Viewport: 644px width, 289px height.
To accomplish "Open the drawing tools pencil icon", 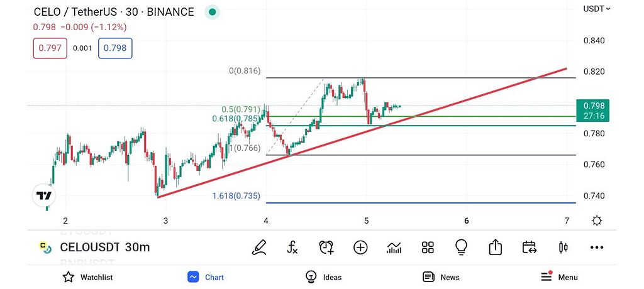I will pyautogui.click(x=259, y=248).
